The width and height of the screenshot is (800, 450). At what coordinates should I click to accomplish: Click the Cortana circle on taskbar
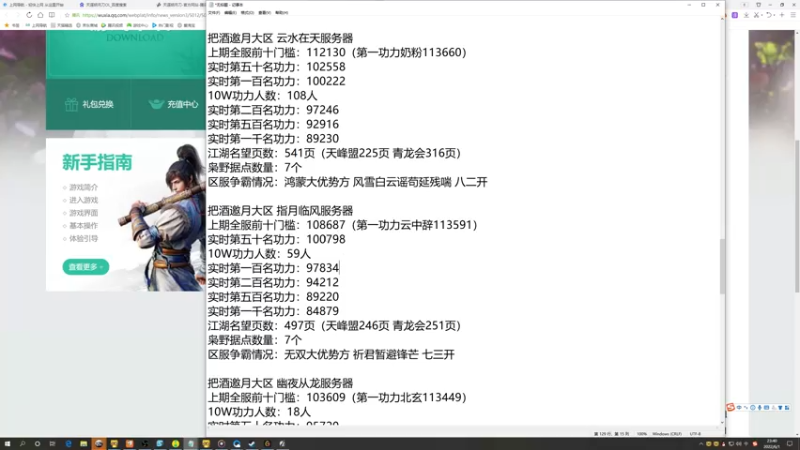37,444
